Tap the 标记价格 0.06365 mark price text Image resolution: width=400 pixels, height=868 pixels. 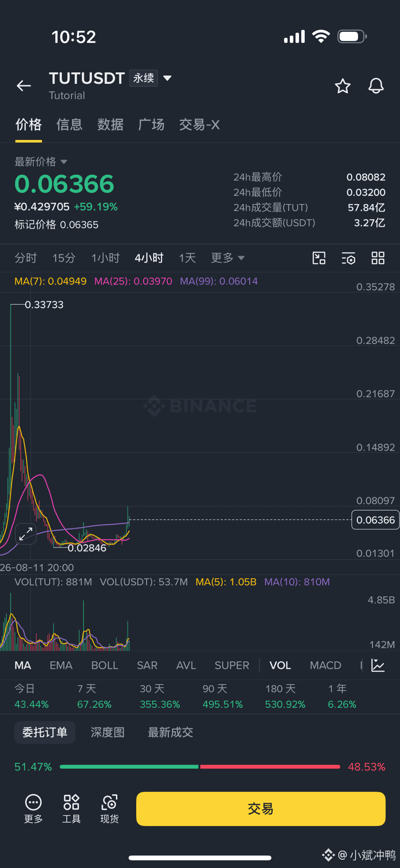56,224
